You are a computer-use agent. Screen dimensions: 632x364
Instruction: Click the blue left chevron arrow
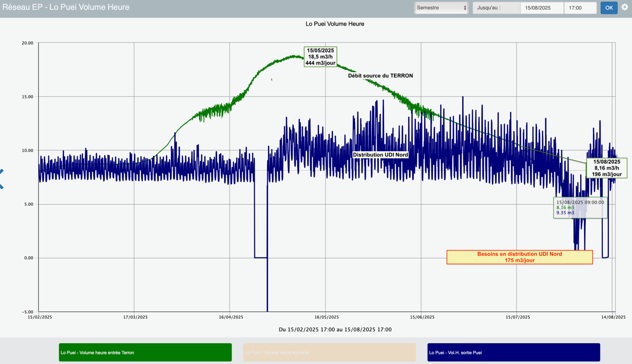[1, 179]
